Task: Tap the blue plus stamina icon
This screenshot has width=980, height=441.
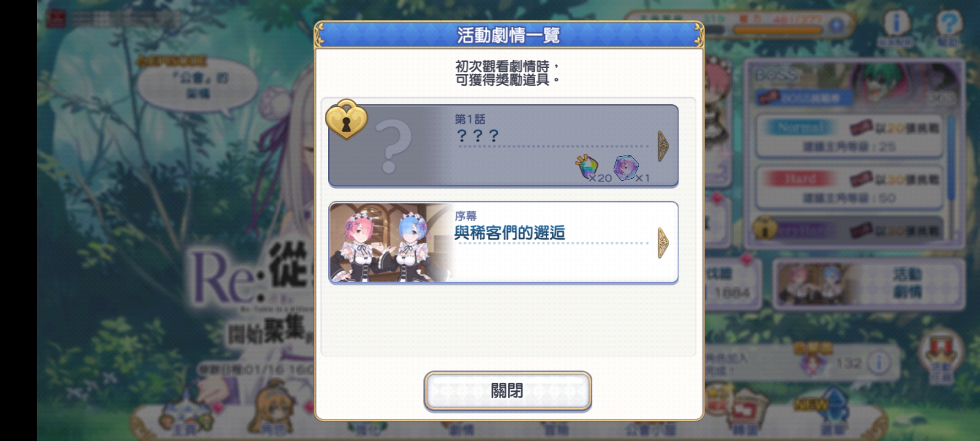Action: 836,26
